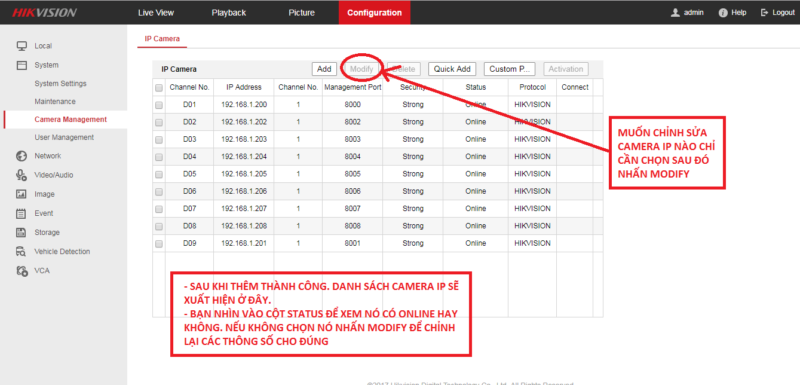Expand the Image section
This screenshot has height=385, width=800.
[x=44, y=194]
